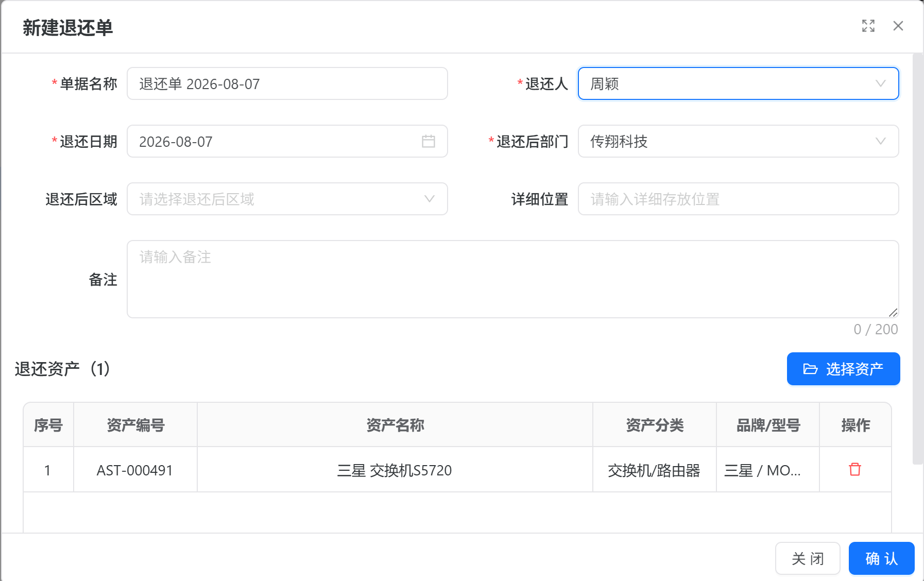Click the 退还资产 (1) section heading

62,369
